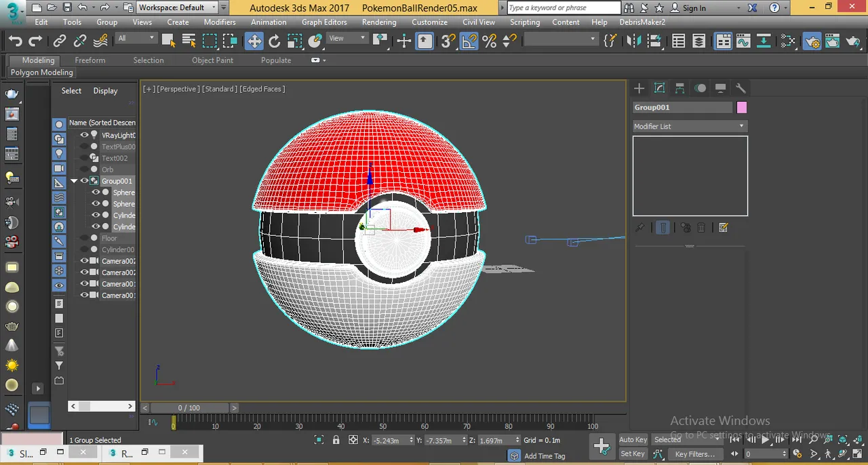Open Scene Explorer Select menu

pyautogui.click(x=71, y=91)
